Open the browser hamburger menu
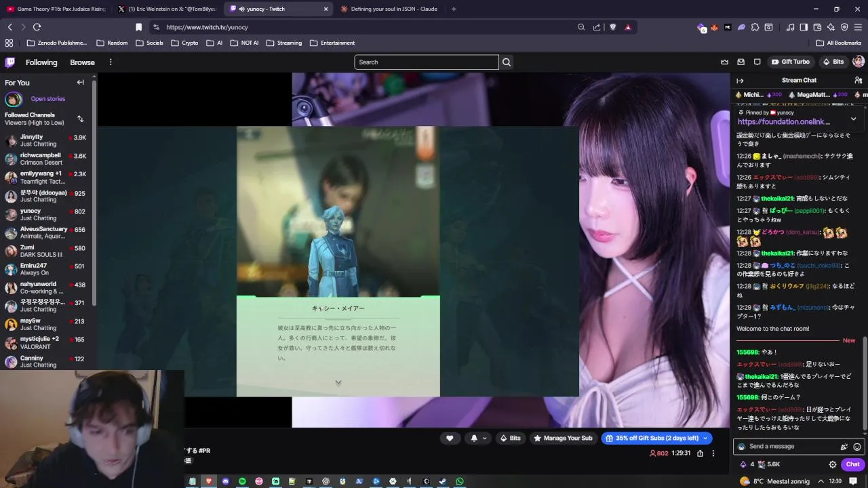 point(859,27)
